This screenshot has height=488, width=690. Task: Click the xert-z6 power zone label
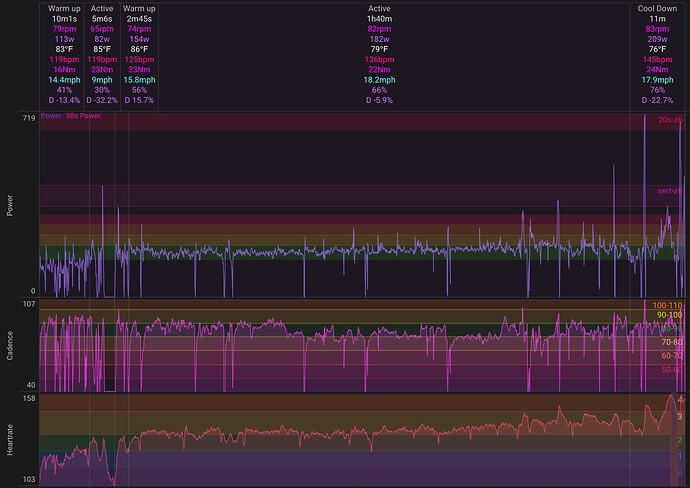tap(669, 191)
